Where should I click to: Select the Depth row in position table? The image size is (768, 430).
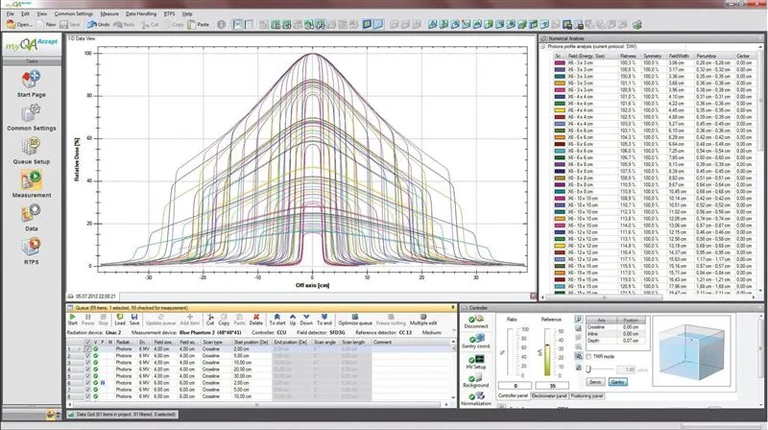(616, 340)
